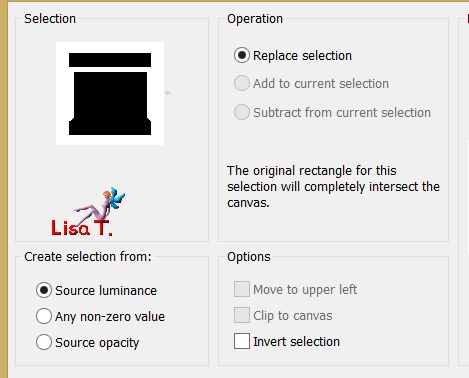Click the black-and-white selection preview thumbnail
Image resolution: width=469 pixels, height=378 pixels.
point(110,93)
